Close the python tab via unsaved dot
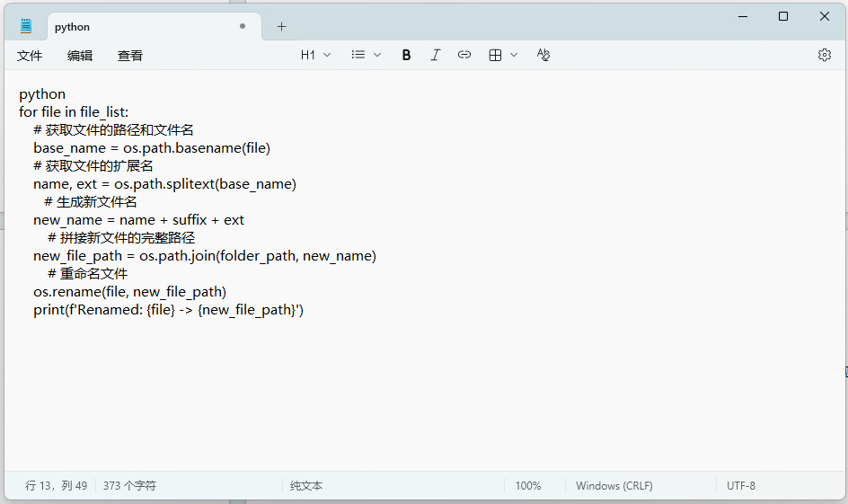 click(243, 26)
